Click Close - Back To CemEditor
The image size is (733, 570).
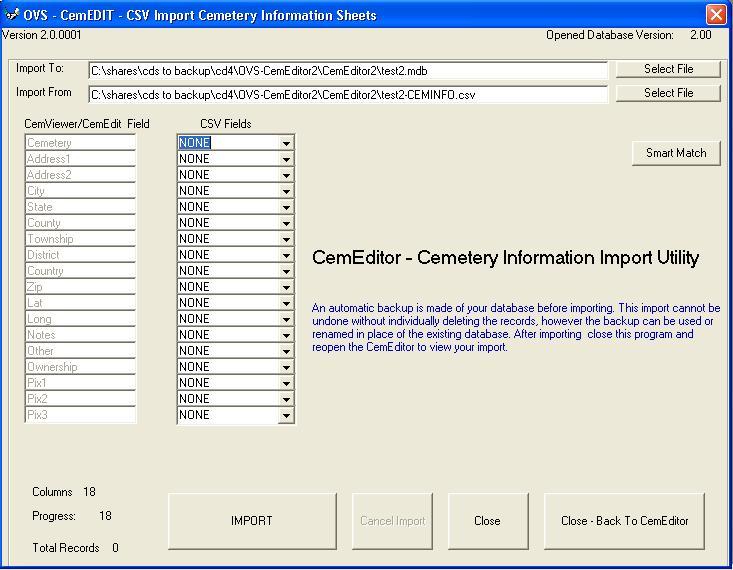(624, 521)
